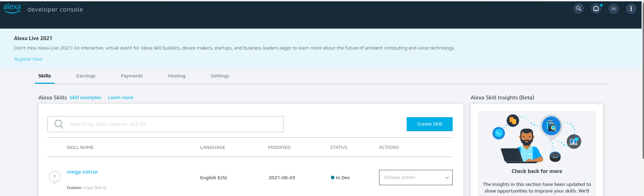Open the Payments tab
The image size is (644, 196).
pyautogui.click(x=132, y=76)
